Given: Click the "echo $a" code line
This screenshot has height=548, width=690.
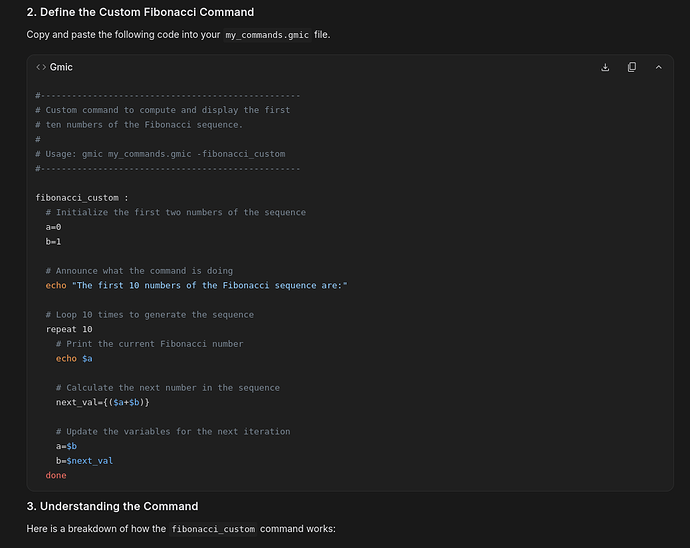Looking at the screenshot, I should pos(74,358).
